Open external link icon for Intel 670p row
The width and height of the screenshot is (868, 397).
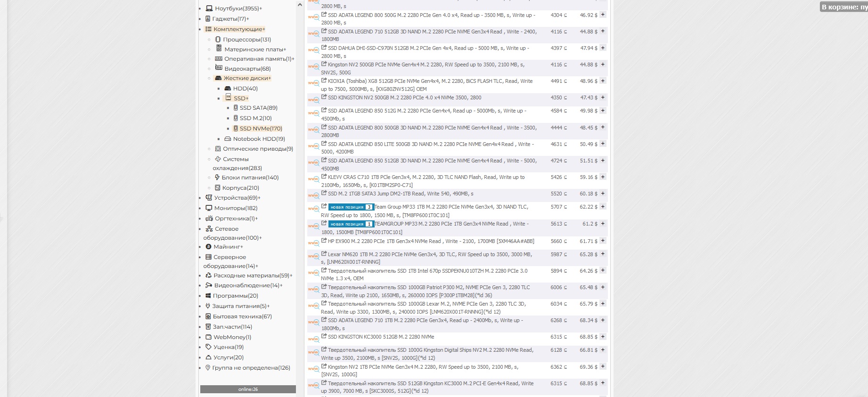click(x=324, y=270)
